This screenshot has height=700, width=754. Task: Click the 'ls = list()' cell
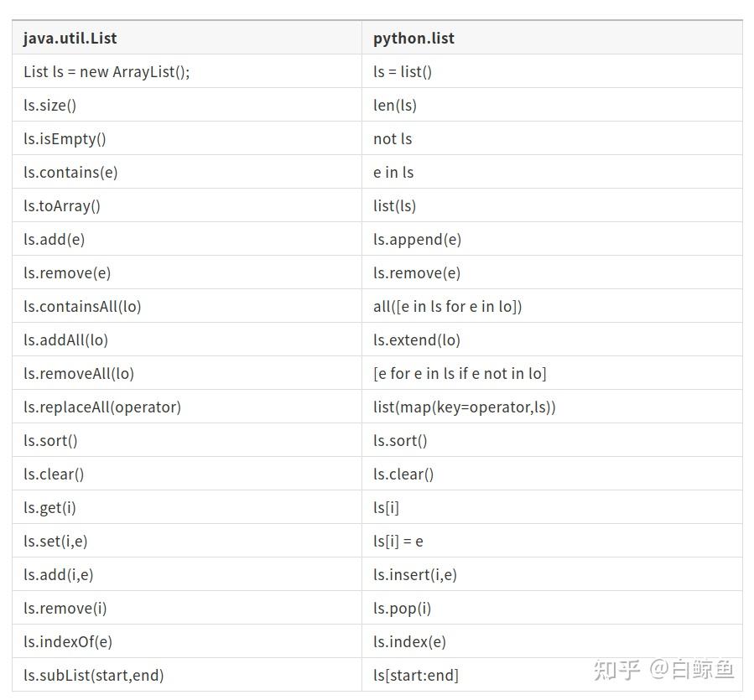click(x=403, y=71)
